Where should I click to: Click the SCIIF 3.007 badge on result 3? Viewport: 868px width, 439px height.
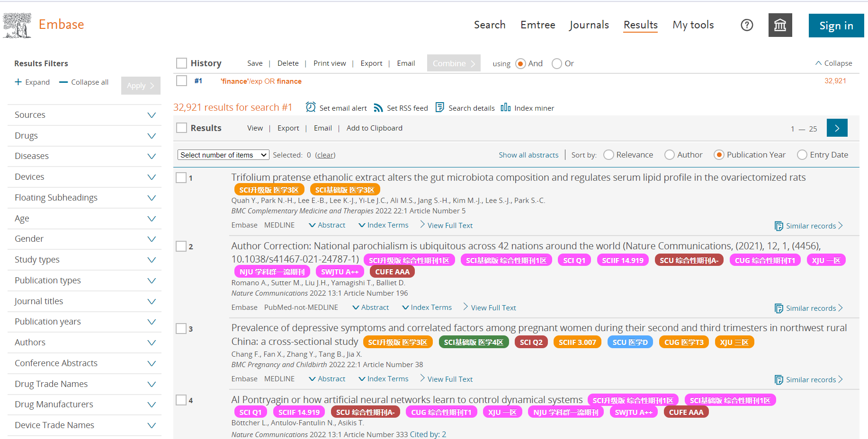coord(577,342)
